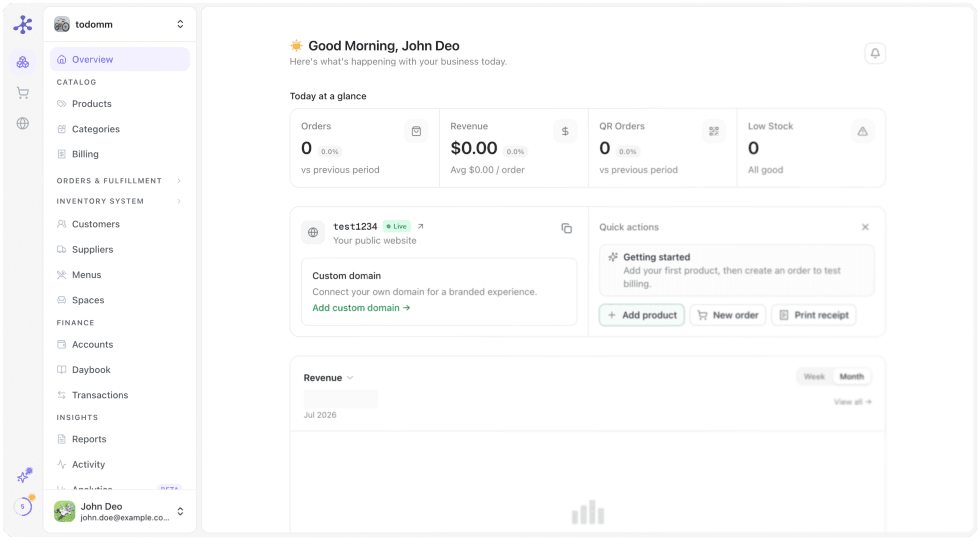This screenshot has height=540, width=980.
Task: Click the QR Orders 0.0% badge
Action: point(627,152)
